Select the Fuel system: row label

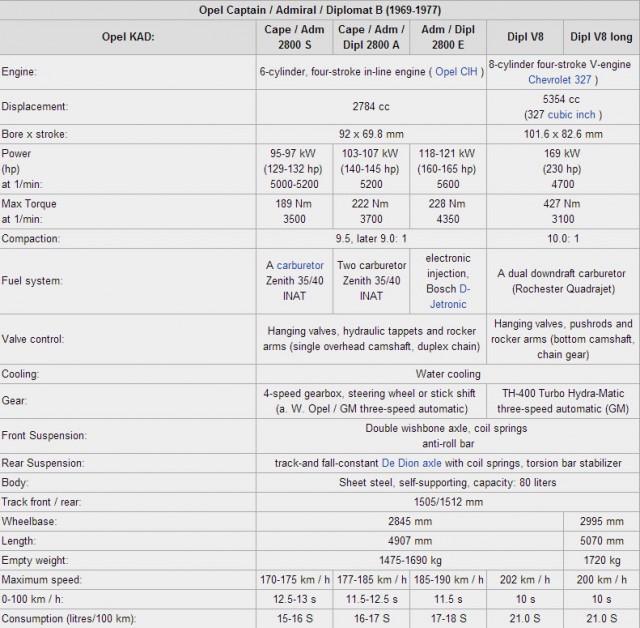[x=32, y=281]
